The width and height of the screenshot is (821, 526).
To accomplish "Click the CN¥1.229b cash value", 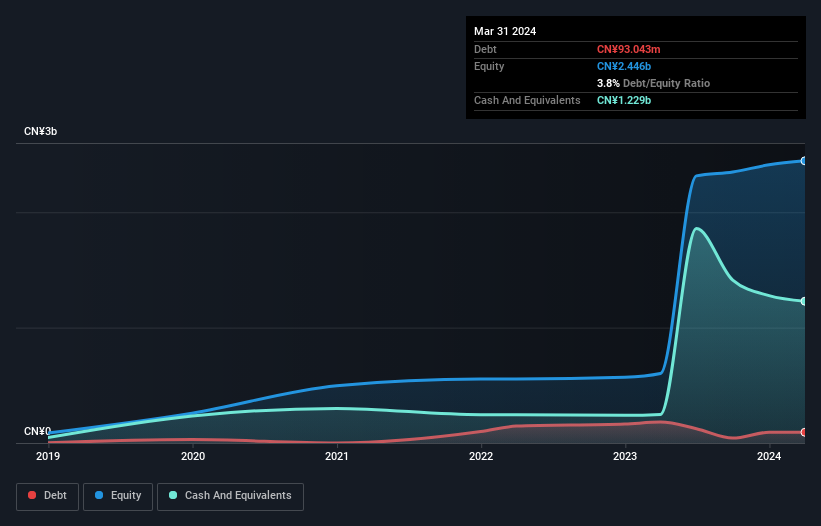I will pyautogui.click(x=624, y=100).
